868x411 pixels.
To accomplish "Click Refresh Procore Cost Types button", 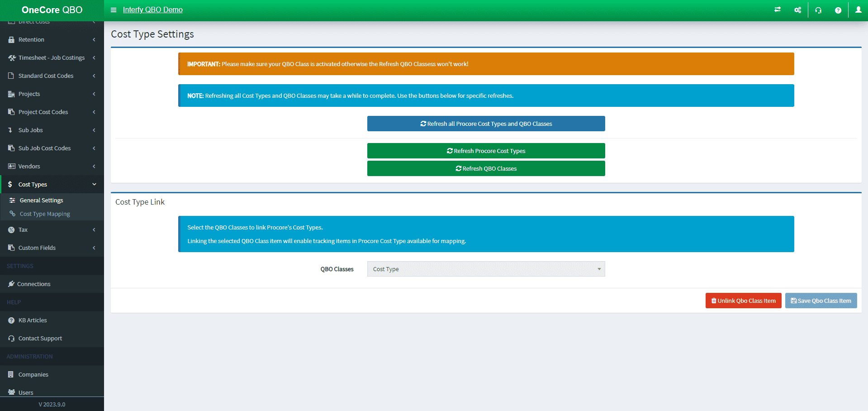I will click(486, 151).
